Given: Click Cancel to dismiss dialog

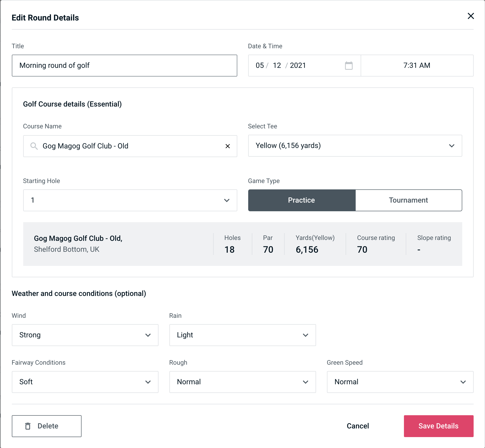Looking at the screenshot, I should (357, 426).
